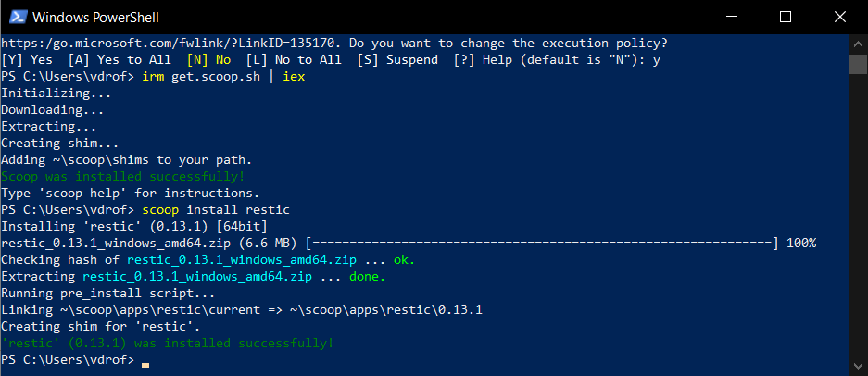Image resolution: width=868 pixels, height=376 pixels.
Task: Click the vertical scrollbar thumb
Action: pos(858,64)
